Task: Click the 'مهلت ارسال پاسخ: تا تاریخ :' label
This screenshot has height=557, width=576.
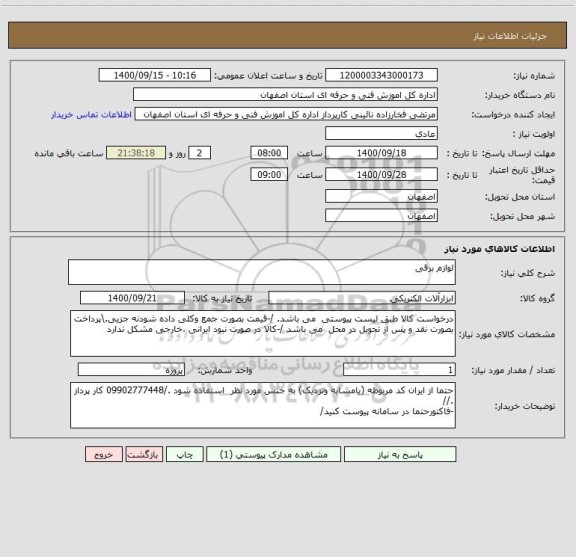Action: [x=501, y=154]
